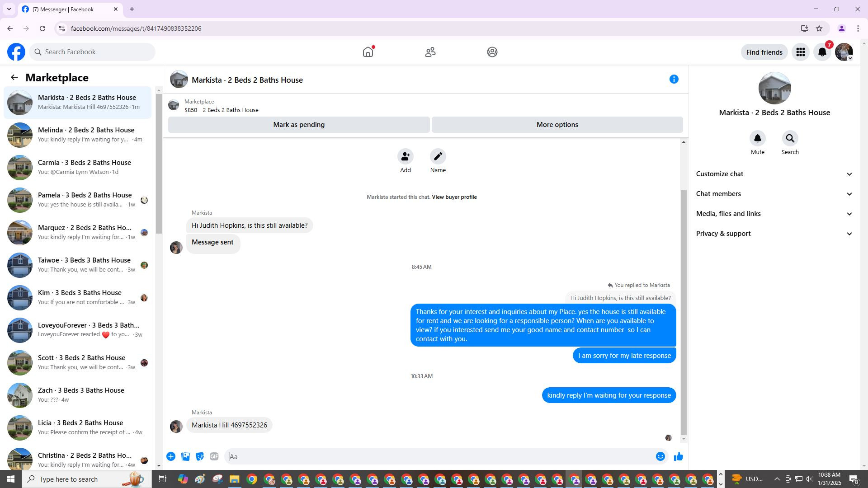
Task: Open Marquez 2 Beds 2 Baths chat
Action: [x=78, y=233]
